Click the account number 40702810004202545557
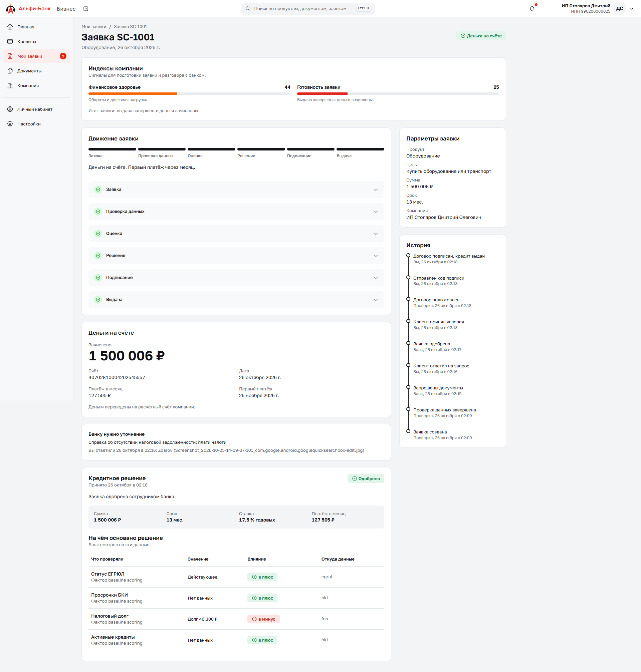Image resolution: width=641 pixels, height=672 pixels. (x=117, y=377)
